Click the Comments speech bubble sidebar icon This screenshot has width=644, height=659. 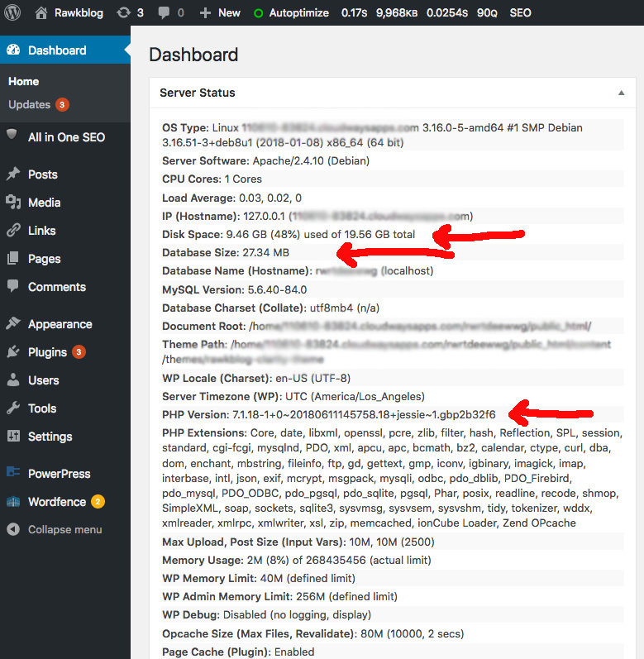pos(13,286)
